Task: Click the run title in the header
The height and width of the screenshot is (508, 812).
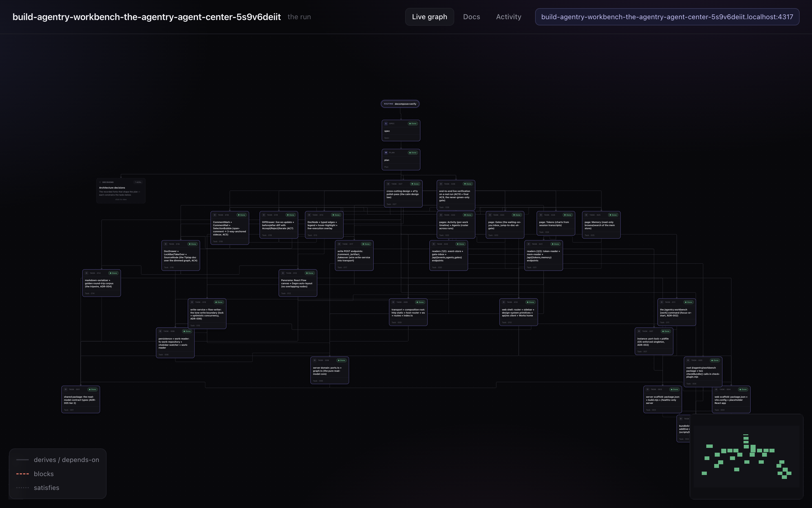Action: pyautogui.click(x=147, y=17)
